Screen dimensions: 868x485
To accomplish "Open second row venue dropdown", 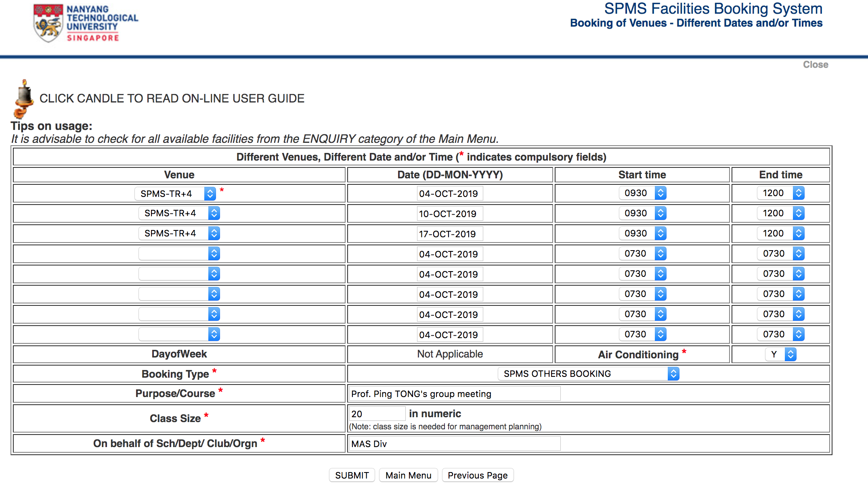I will [179, 213].
